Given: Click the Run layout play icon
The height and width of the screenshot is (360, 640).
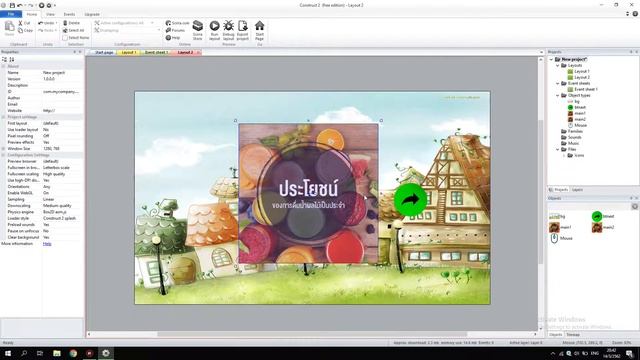Looking at the screenshot, I should (214, 26).
